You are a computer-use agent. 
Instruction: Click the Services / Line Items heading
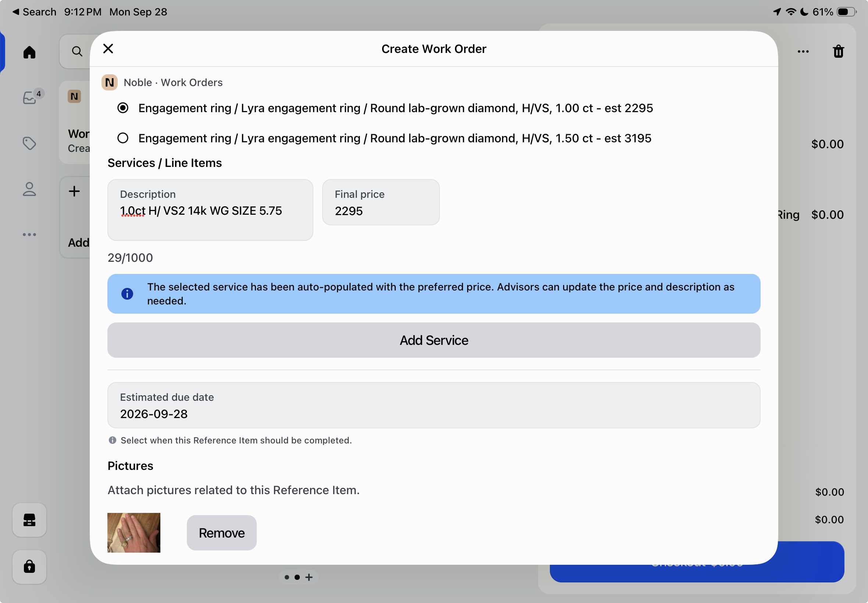coord(164,163)
